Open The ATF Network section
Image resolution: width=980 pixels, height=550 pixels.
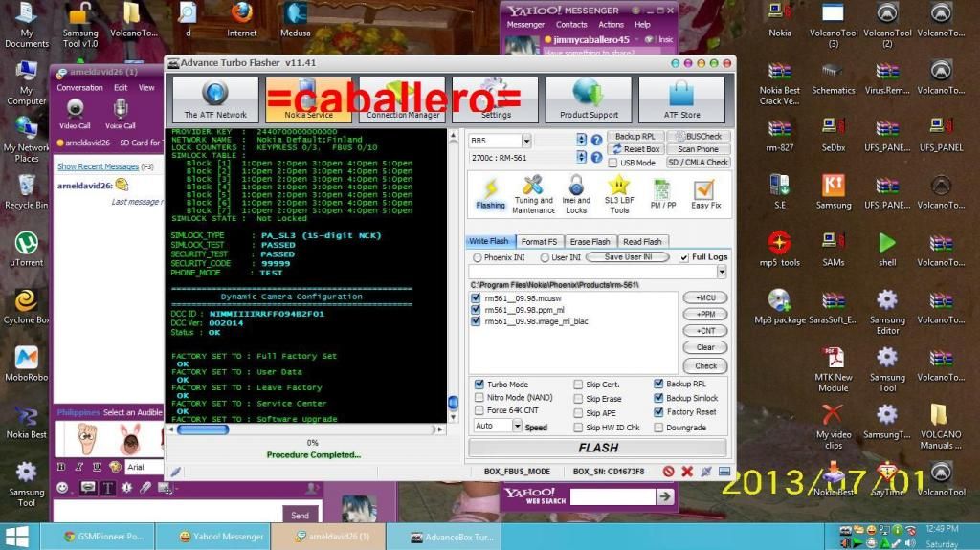click(x=214, y=99)
